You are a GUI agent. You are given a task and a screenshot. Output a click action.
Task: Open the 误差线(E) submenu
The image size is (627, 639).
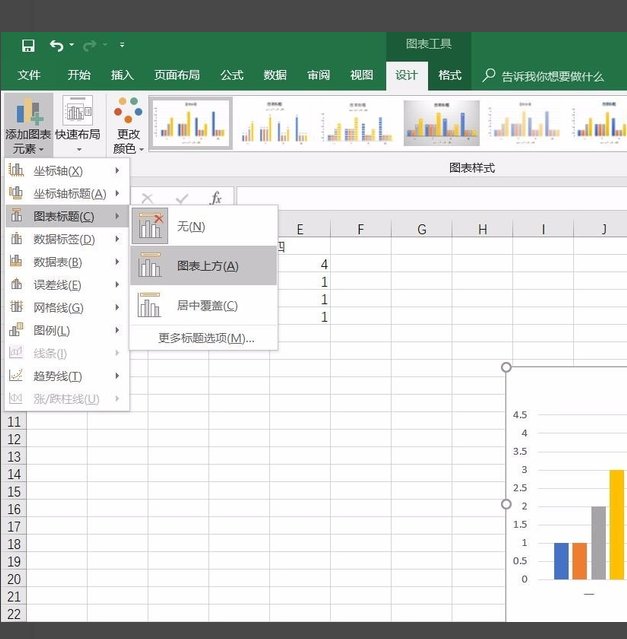67,285
